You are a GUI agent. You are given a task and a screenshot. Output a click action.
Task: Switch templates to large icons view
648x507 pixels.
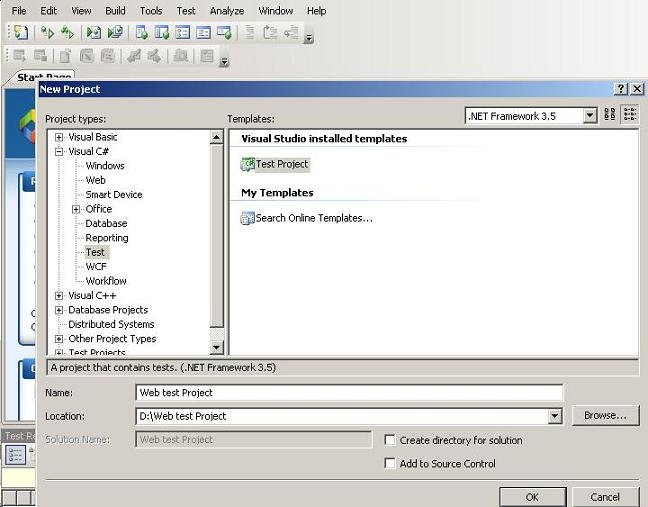coord(610,114)
